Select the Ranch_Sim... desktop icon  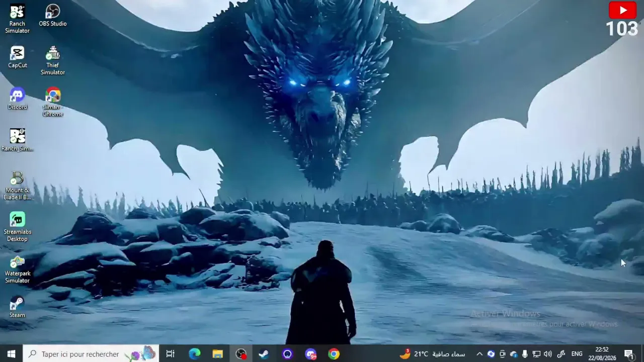[17, 140]
